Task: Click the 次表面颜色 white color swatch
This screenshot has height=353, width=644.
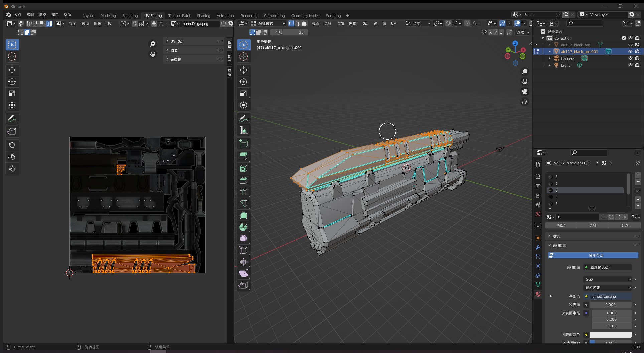Action: coord(610,335)
